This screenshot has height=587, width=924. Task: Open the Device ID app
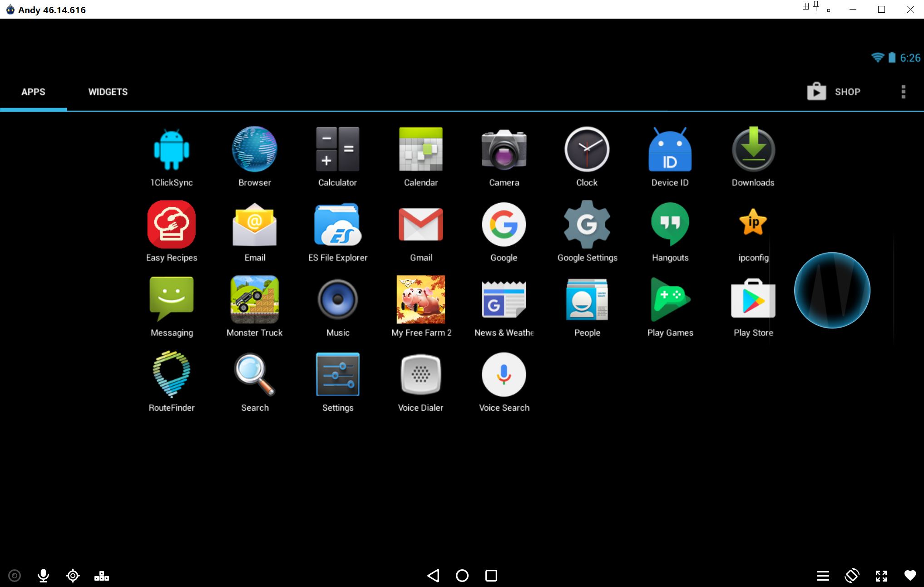click(670, 157)
